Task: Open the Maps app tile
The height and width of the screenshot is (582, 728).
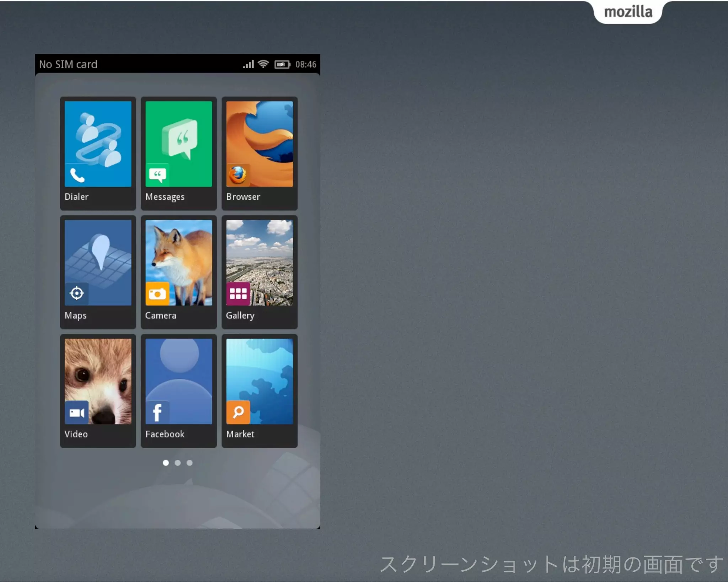Action: click(x=98, y=272)
